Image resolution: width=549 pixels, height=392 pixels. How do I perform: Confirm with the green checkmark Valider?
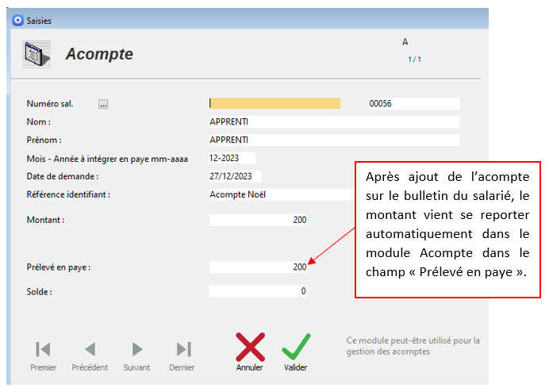point(295,348)
